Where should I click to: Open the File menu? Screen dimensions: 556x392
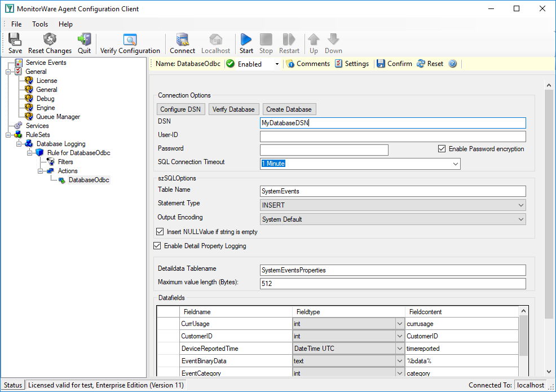click(16, 24)
